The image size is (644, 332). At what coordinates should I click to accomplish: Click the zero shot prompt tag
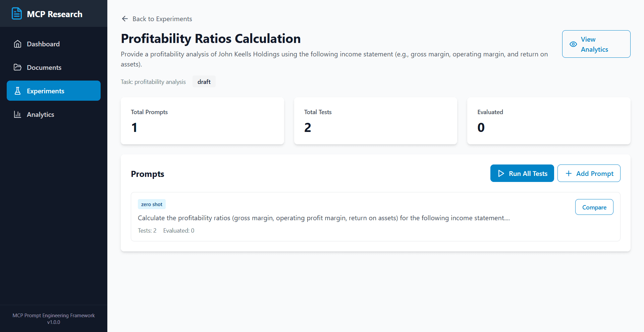(152, 204)
